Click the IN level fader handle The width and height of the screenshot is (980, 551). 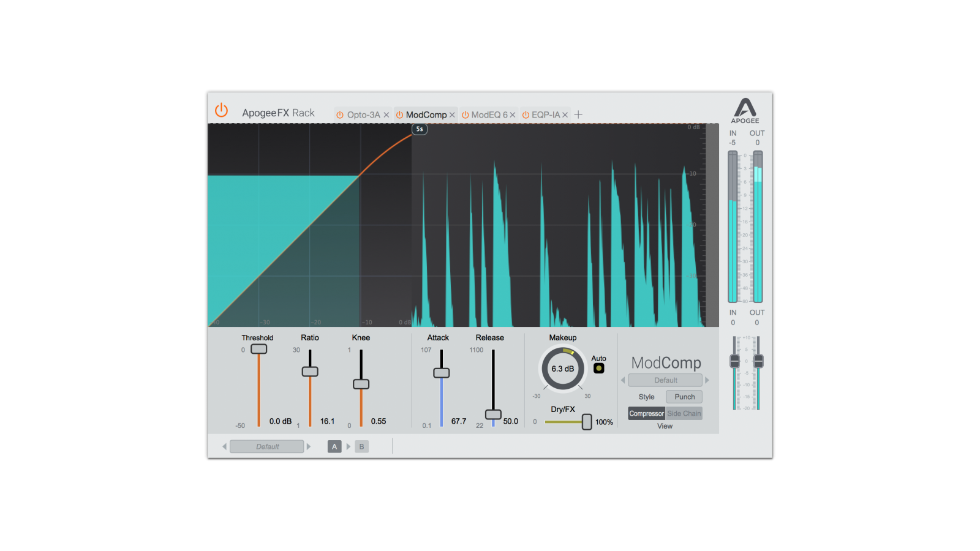pos(734,361)
